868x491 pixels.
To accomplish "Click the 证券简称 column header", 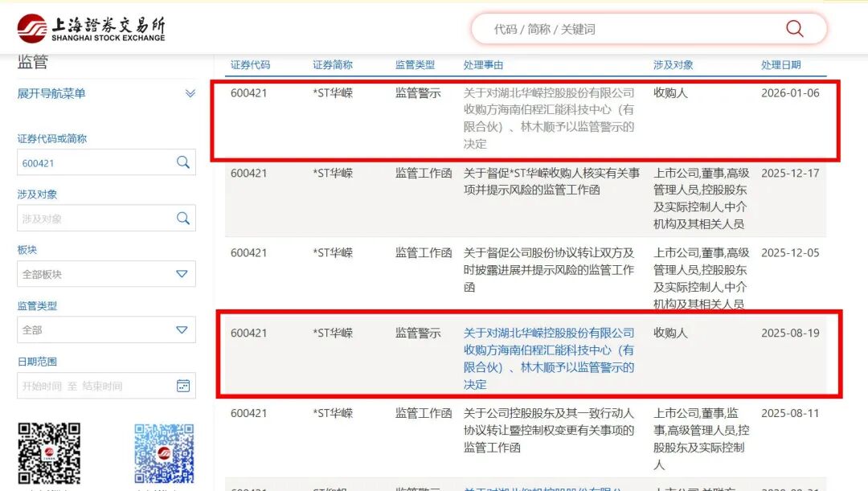I will tap(332, 65).
